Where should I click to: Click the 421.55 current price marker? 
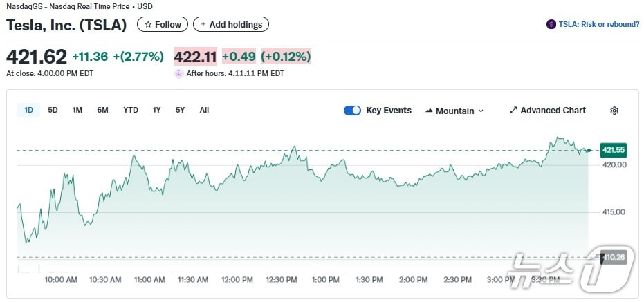613,150
